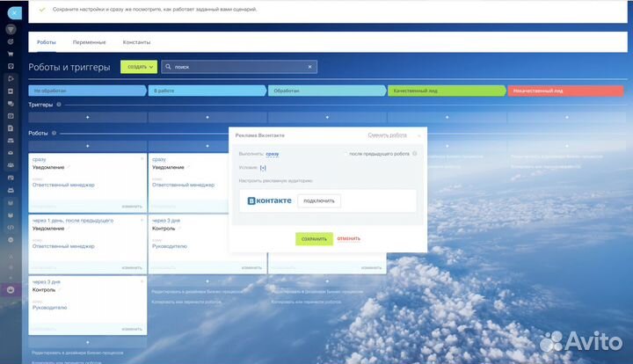Click the round face icon at sidebar bottom
The width and height of the screenshot is (633, 364).
point(11,290)
